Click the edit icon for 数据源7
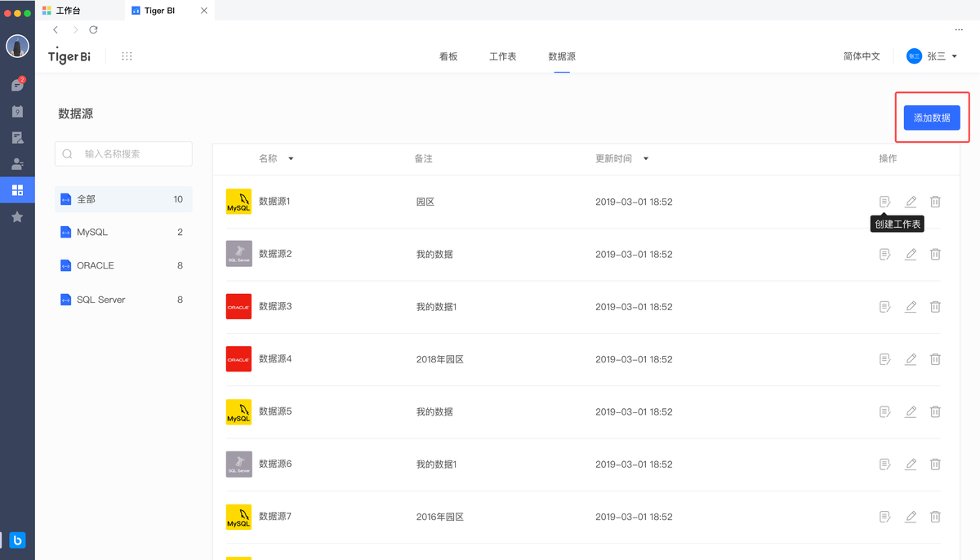Viewport: 980px width, 560px height. coord(911,517)
